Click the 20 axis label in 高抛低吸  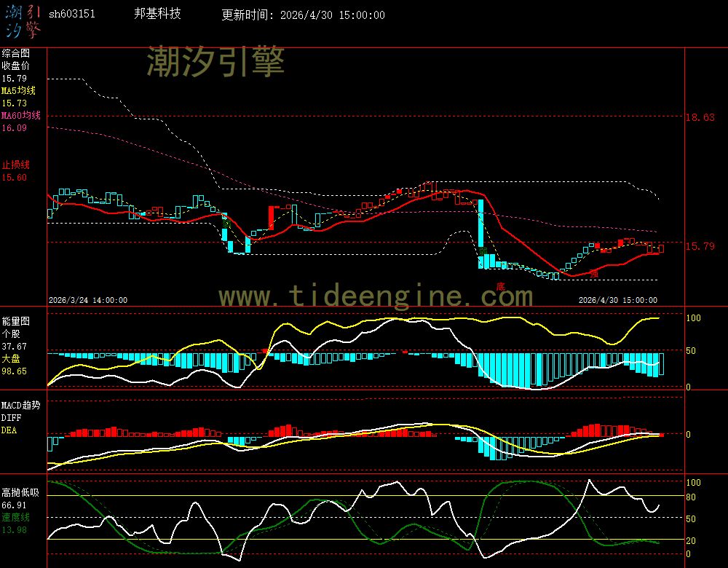click(691, 540)
